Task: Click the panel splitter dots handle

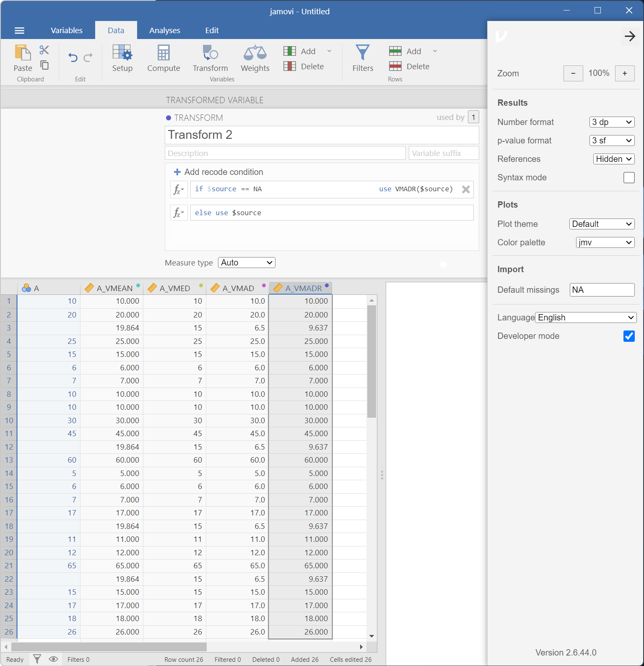Action: [382, 475]
